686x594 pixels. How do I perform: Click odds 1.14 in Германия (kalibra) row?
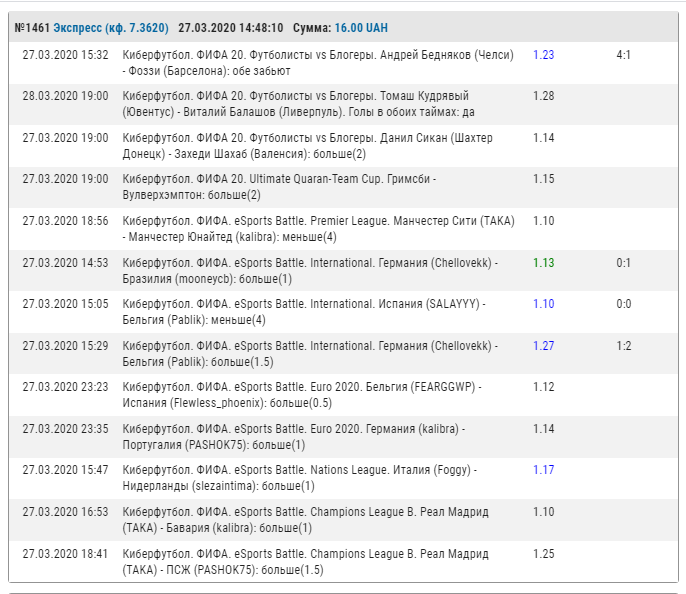(543, 430)
